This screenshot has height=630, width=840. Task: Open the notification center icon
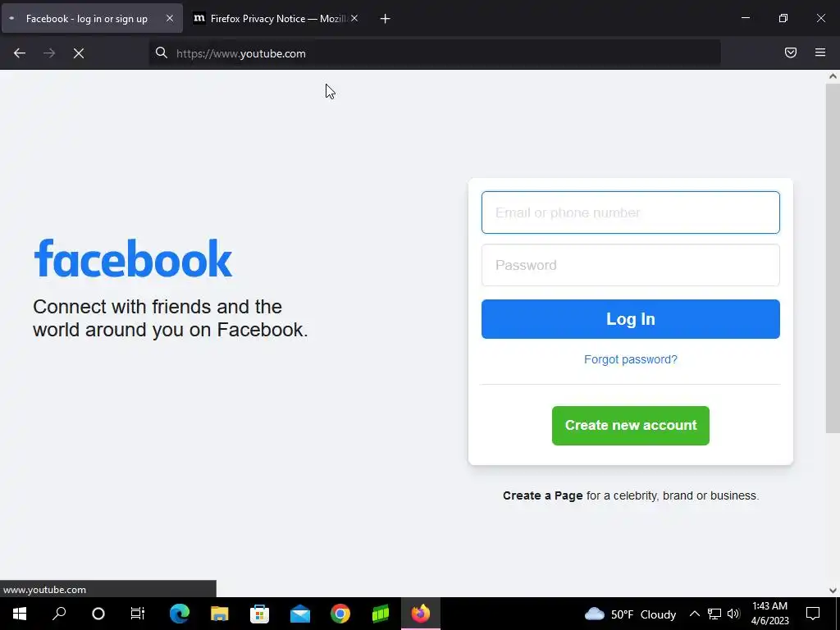(813, 614)
